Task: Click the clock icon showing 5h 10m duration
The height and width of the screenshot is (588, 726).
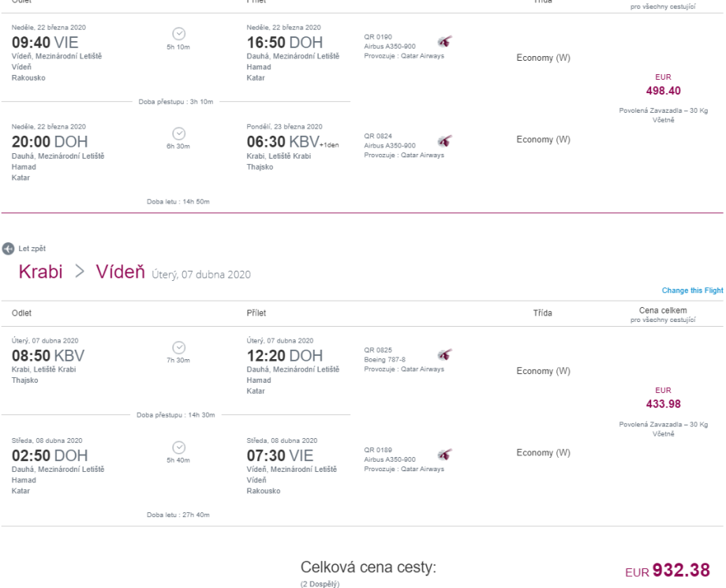Action: [178, 35]
